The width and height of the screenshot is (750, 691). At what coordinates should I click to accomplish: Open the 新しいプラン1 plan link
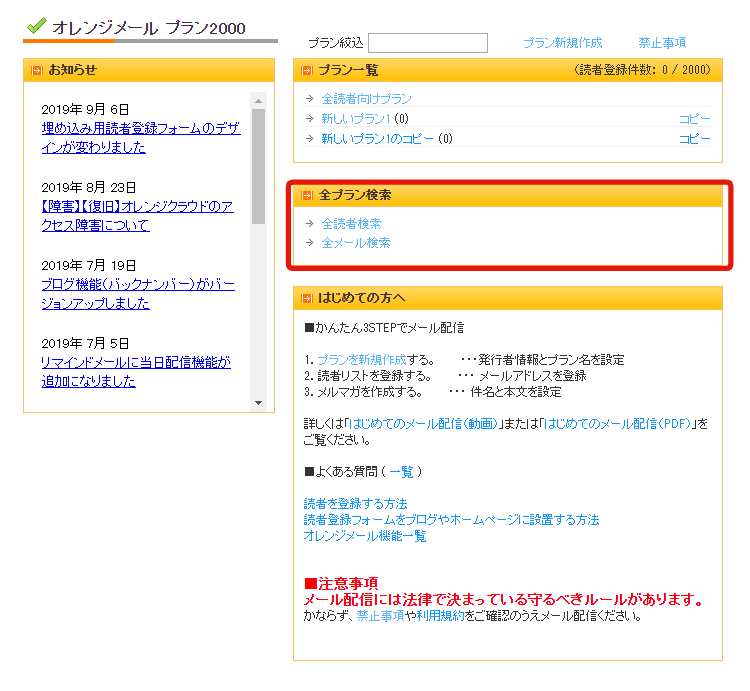click(356, 119)
